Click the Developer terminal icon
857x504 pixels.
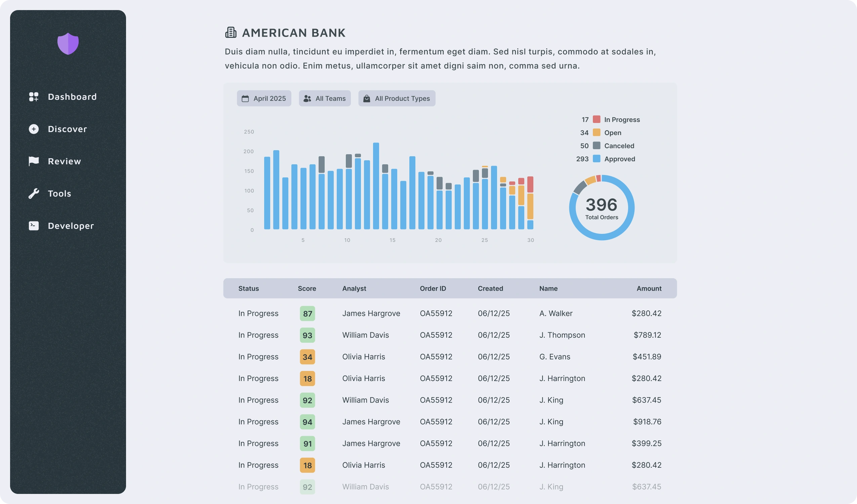(x=34, y=226)
